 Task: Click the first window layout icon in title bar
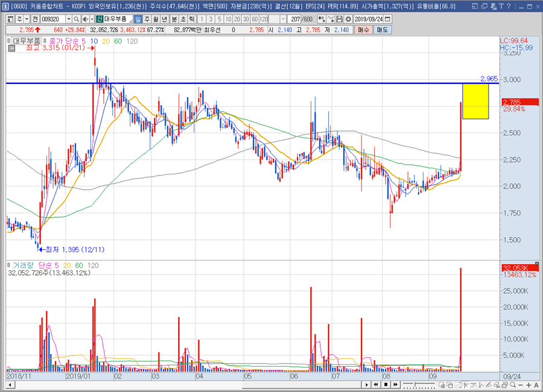(475, 6)
